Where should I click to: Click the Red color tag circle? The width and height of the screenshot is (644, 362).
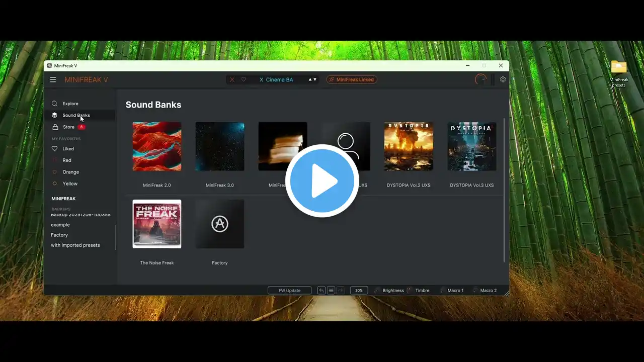pos(54,160)
